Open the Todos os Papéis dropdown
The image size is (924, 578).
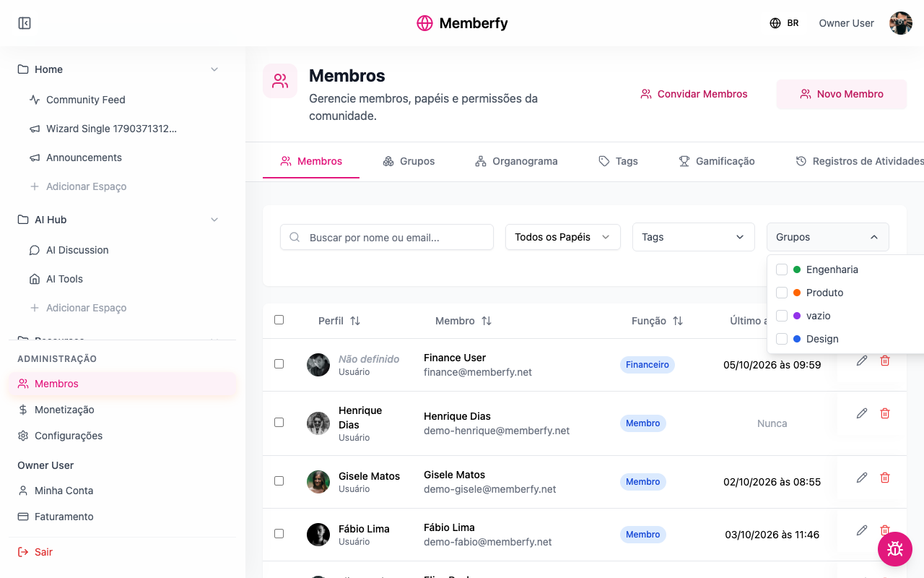(563, 237)
